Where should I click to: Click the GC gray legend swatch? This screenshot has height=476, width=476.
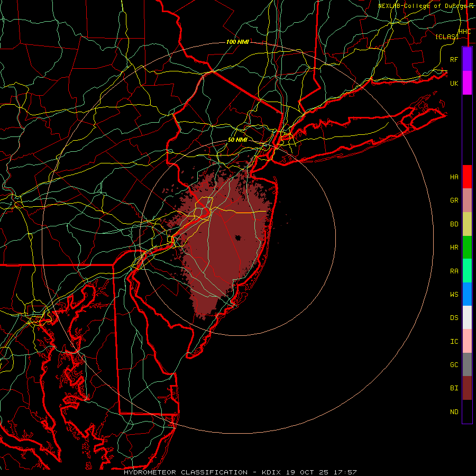(467, 364)
